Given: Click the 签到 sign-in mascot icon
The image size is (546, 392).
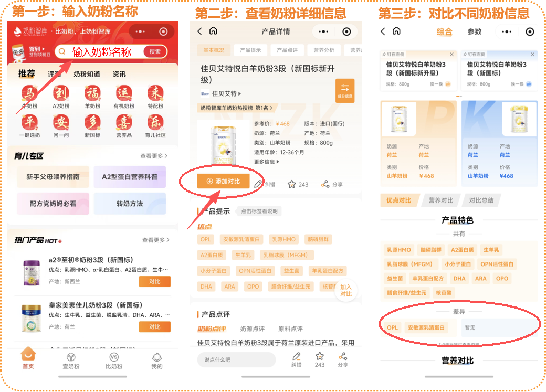Looking at the screenshot, I should point(18,53).
